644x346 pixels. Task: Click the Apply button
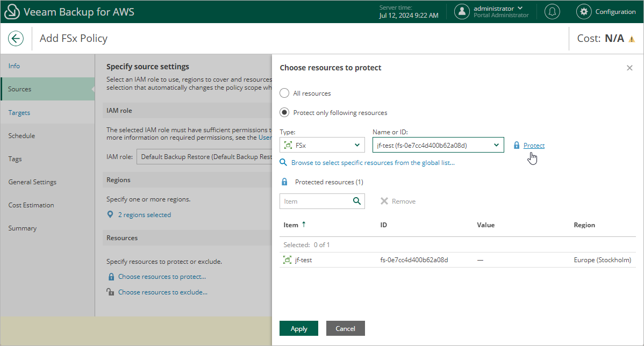tap(298, 328)
